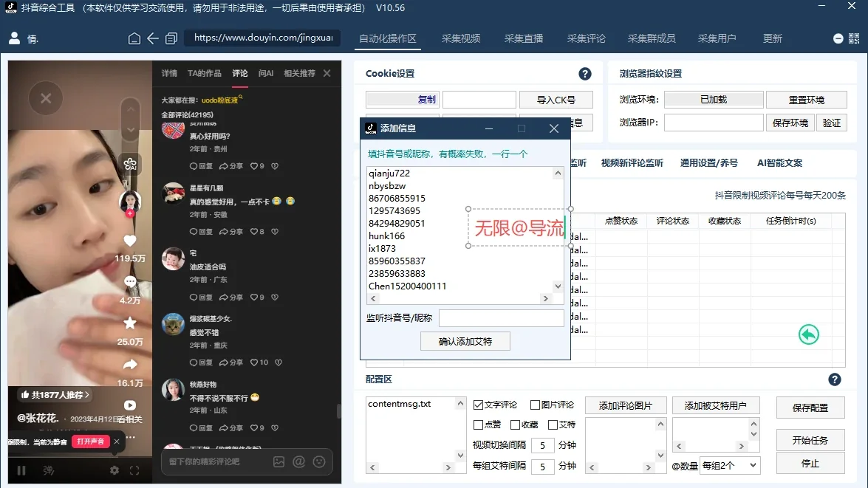Open the multi-window copy icon in toolbar
This screenshot has height=488, width=868.
(171, 38)
